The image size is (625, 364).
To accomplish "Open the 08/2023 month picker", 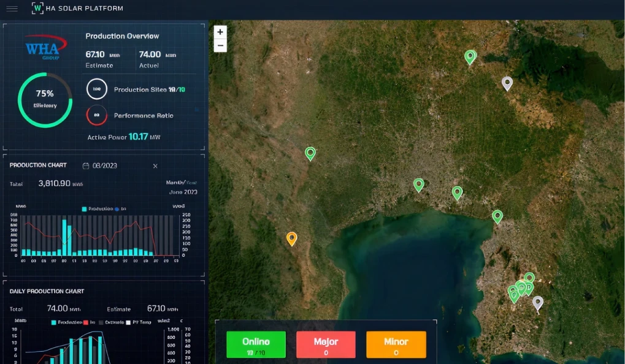I will click(105, 165).
